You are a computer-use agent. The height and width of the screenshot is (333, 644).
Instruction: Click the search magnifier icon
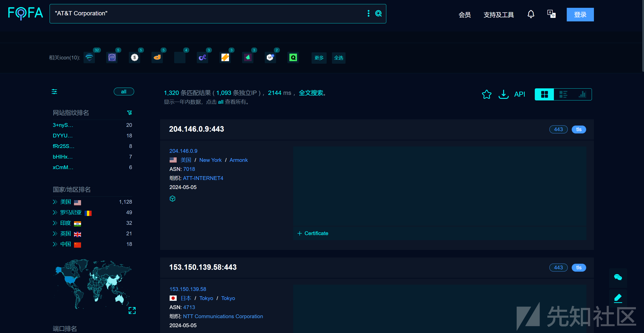[x=378, y=14]
